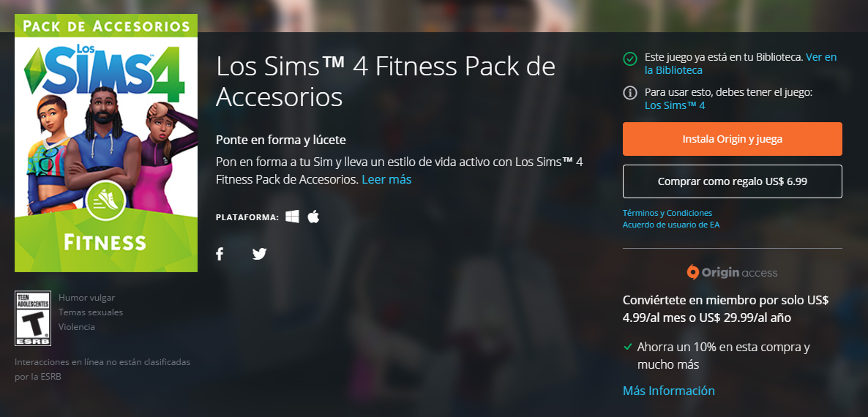Viewport: 868px width, 417px height.
Task: Buy as gift for US$ 6.99
Action: click(x=733, y=181)
